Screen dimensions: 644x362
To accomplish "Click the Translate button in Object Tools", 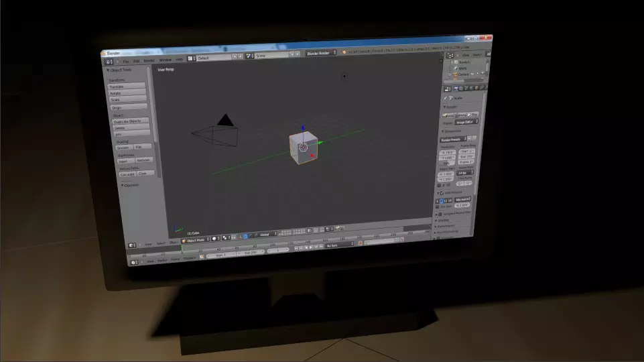I will [x=127, y=86].
